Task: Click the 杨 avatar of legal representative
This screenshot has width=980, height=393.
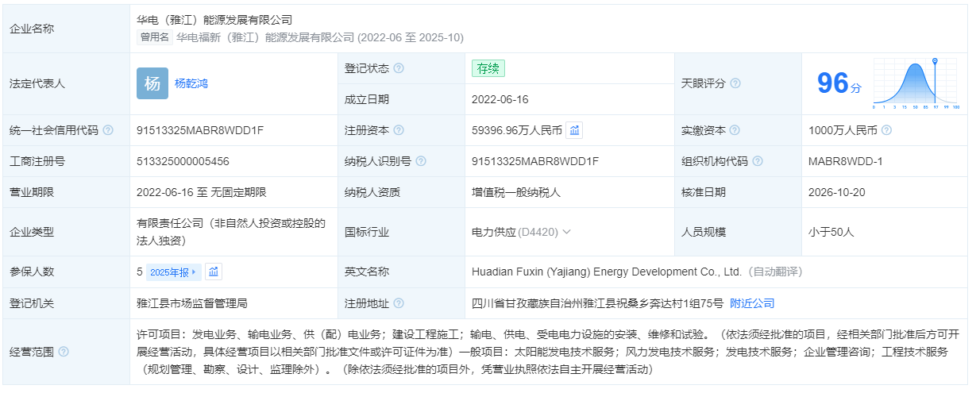Action: pos(152,83)
